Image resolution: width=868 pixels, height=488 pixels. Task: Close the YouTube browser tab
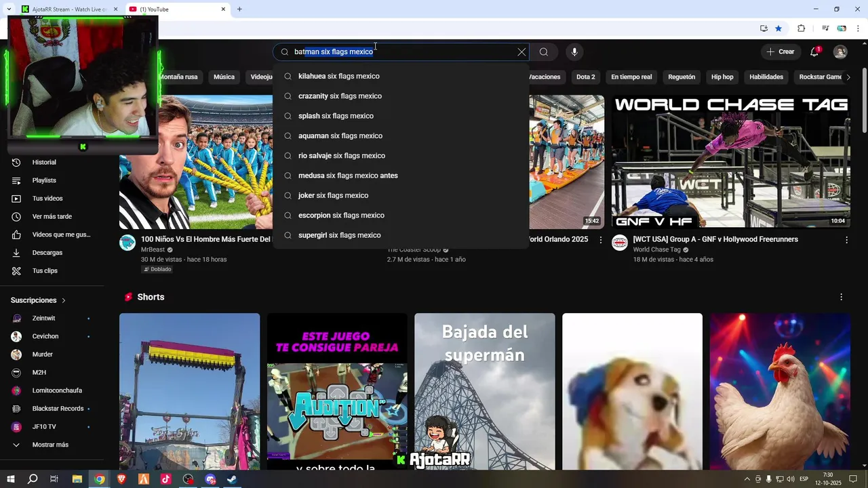(x=223, y=9)
